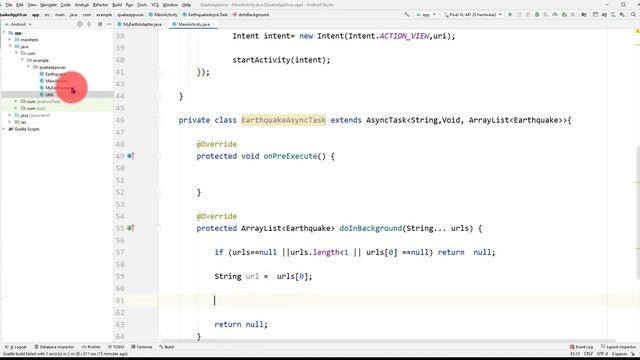Click override gutter icon on line 49
This screenshot has height=360, width=640.
click(130, 156)
